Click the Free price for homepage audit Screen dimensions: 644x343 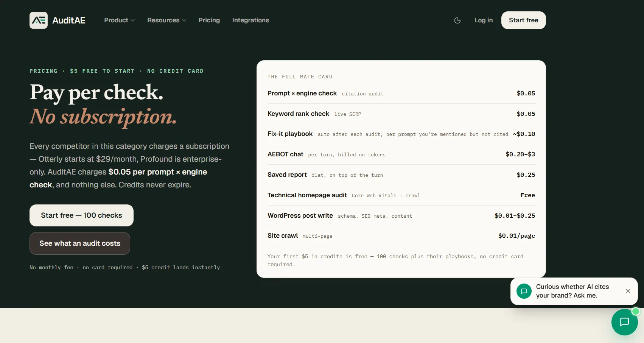[x=528, y=195]
